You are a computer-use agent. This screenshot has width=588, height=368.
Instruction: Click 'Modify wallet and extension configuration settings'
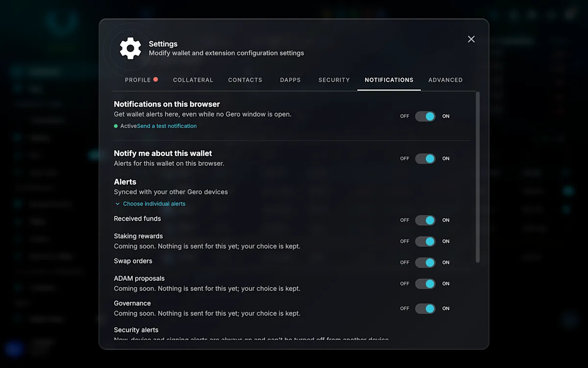click(226, 53)
